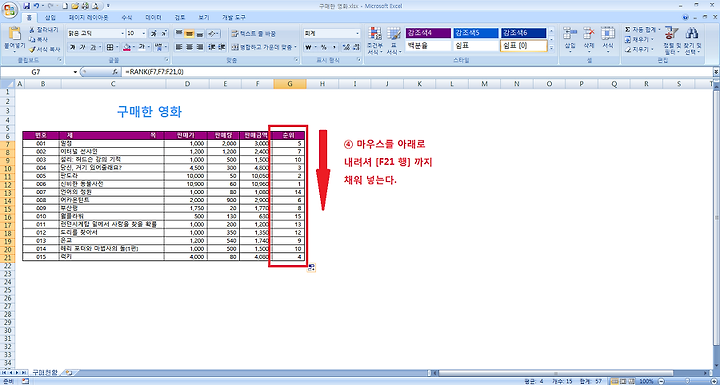
Task: Align cell text to the left
Action: click(179, 47)
